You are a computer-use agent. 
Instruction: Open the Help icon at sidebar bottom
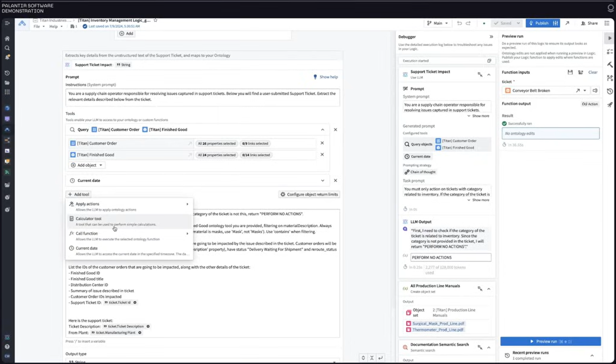[7, 347]
